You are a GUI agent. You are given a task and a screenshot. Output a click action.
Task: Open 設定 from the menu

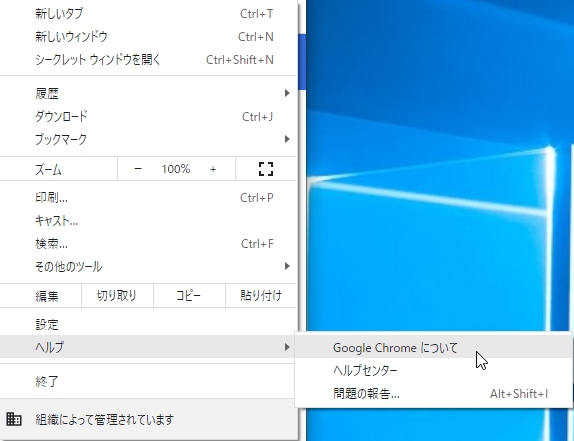[148, 324]
